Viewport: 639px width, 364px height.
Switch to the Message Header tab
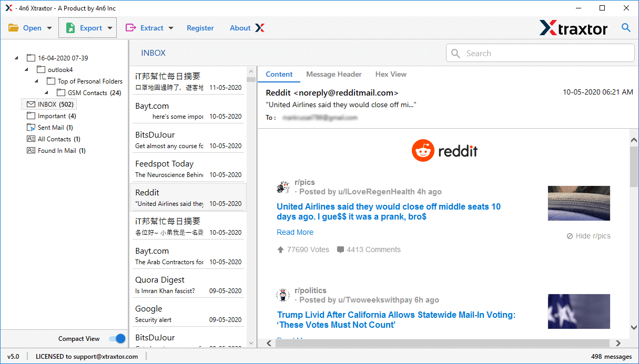pyautogui.click(x=334, y=74)
